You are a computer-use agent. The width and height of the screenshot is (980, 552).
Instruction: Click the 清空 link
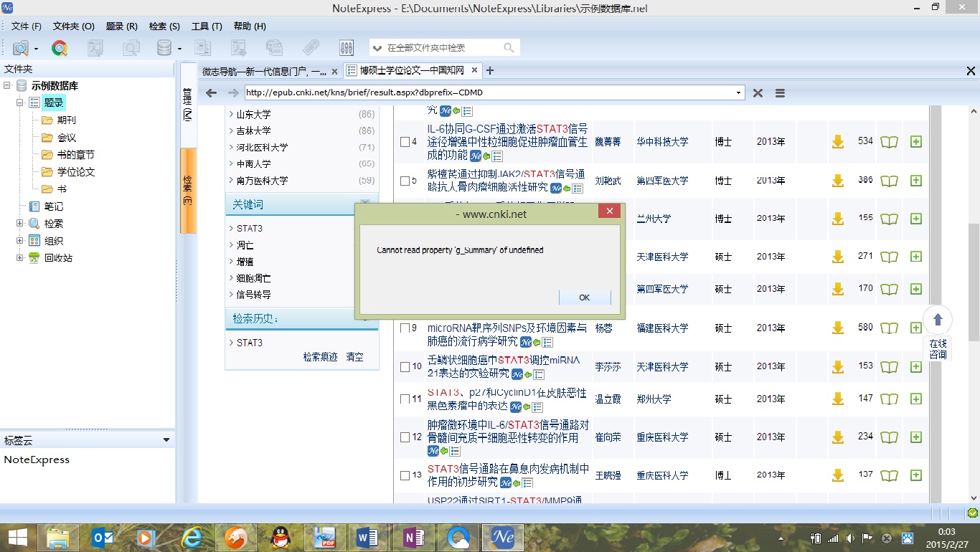click(354, 356)
